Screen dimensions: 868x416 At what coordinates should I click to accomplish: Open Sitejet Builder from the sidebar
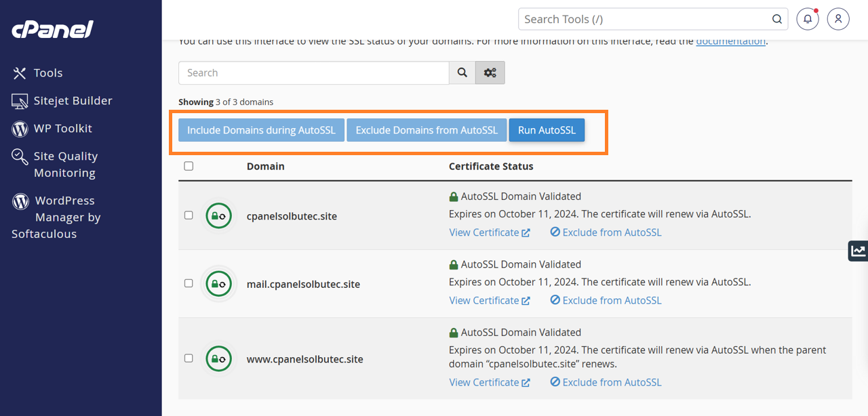pos(73,100)
